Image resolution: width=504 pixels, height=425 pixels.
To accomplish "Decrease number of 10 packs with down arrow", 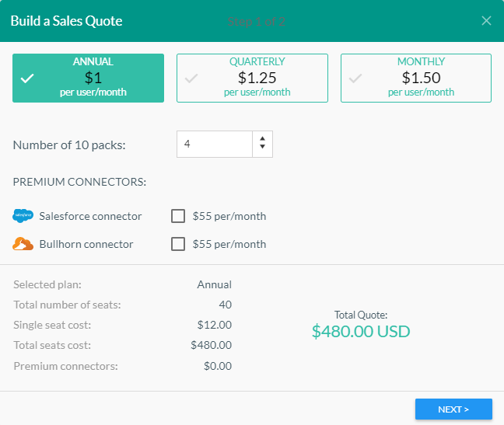I will pos(262,148).
